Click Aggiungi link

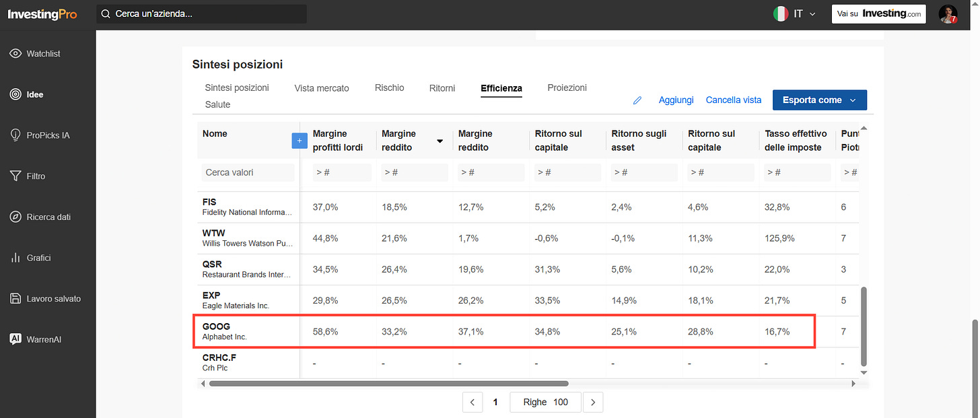click(676, 100)
